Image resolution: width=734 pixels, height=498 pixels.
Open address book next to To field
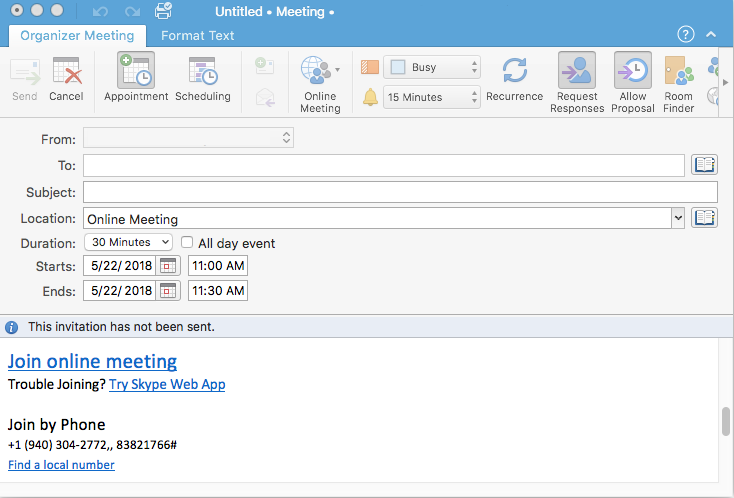coord(704,165)
